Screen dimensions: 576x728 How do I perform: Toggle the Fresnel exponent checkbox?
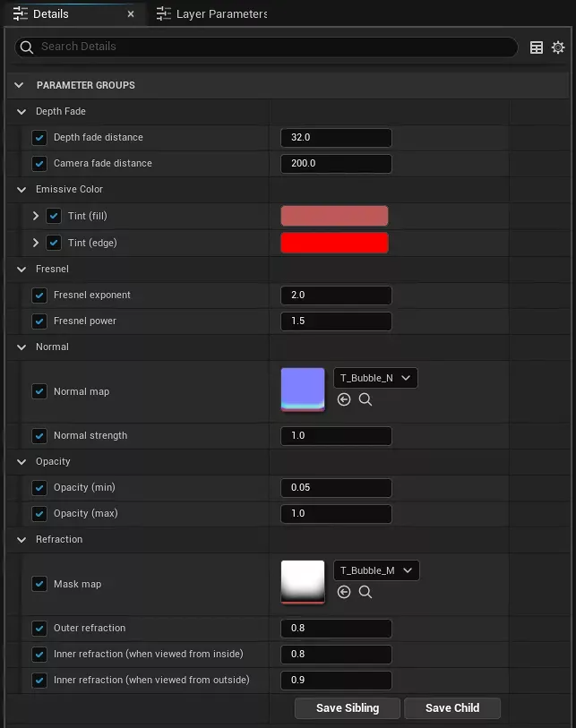click(x=39, y=295)
